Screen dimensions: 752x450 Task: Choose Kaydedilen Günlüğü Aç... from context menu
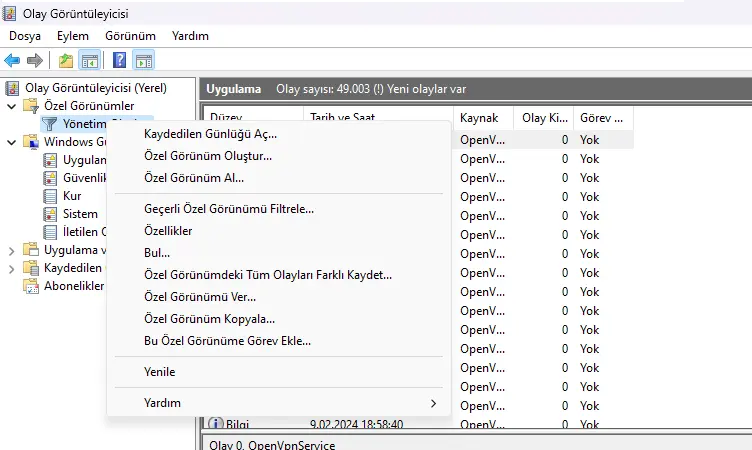[279, 134]
